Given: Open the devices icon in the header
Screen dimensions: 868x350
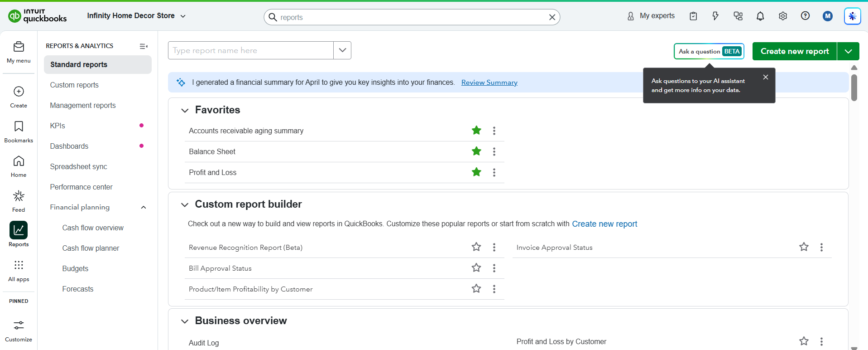Looking at the screenshot, I should point(738,16).
